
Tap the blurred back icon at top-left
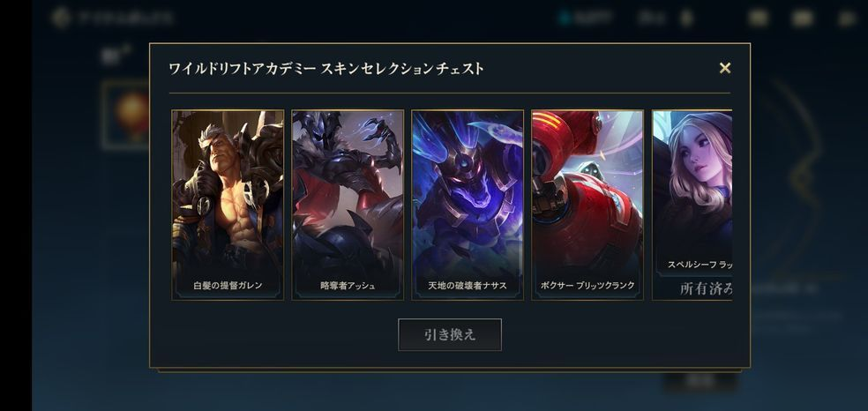tap(60, 18)
